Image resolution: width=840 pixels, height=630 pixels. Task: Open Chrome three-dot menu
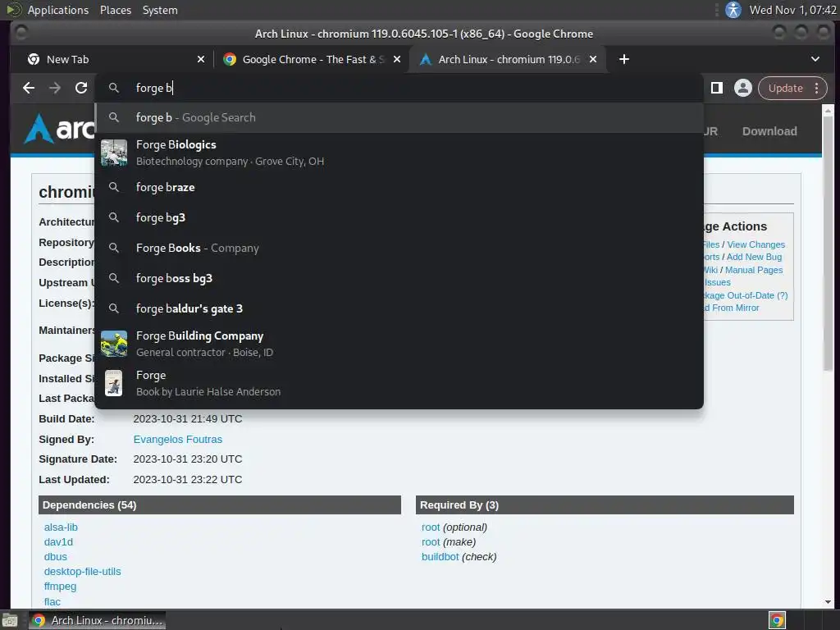coord(817,88)
